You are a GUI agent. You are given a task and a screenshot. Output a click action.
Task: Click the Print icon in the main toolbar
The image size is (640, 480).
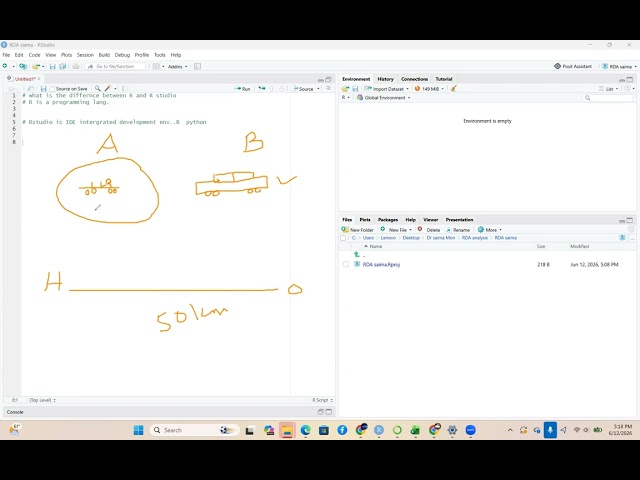pos(76,66)
